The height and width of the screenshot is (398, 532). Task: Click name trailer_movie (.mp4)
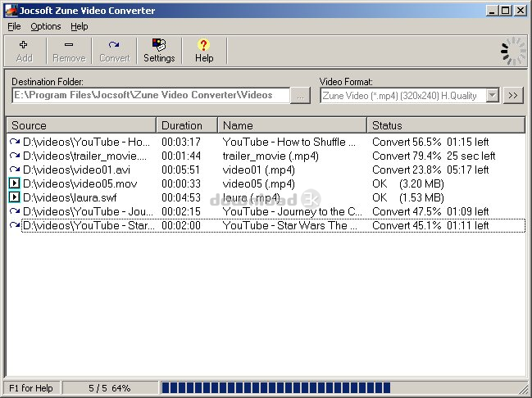point(271,156)
